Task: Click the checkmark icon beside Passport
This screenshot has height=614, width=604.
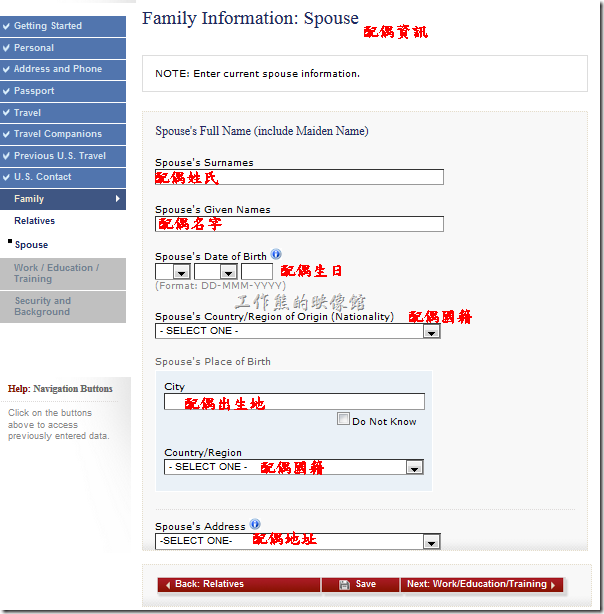Action: [6, 91]
